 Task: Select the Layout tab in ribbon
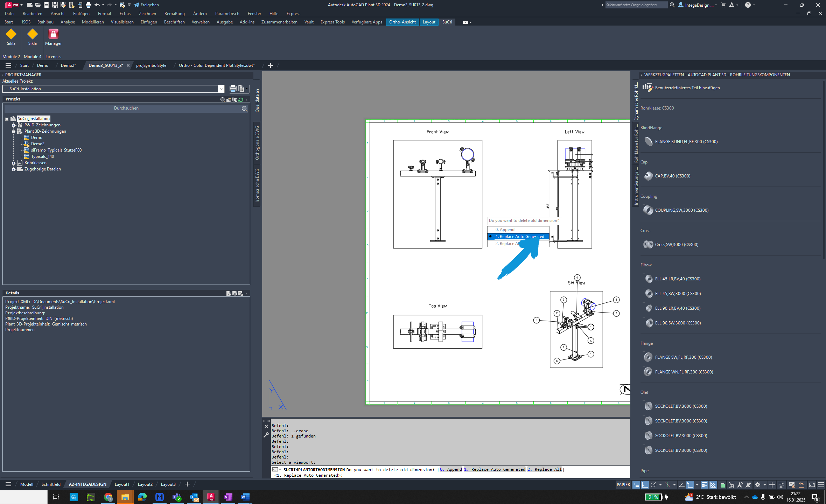[x=428, y=22]
